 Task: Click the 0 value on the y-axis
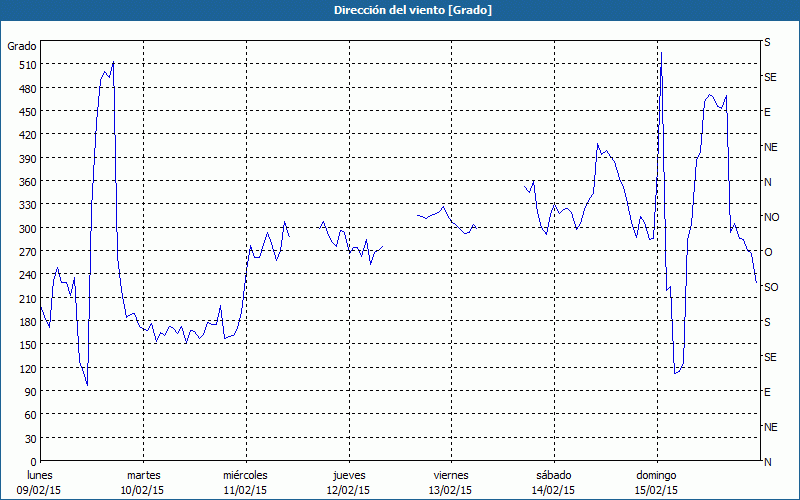32,462
